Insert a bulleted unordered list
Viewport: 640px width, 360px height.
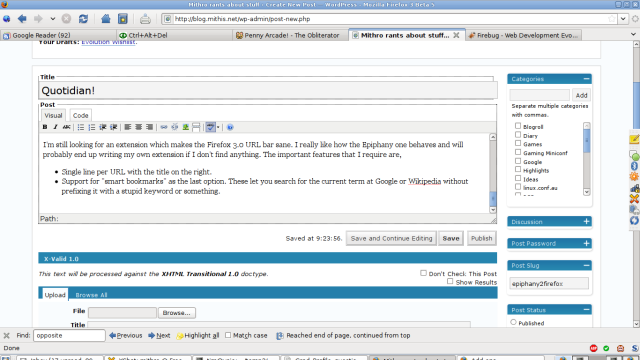pyautogui.click(x=81, y=127)
